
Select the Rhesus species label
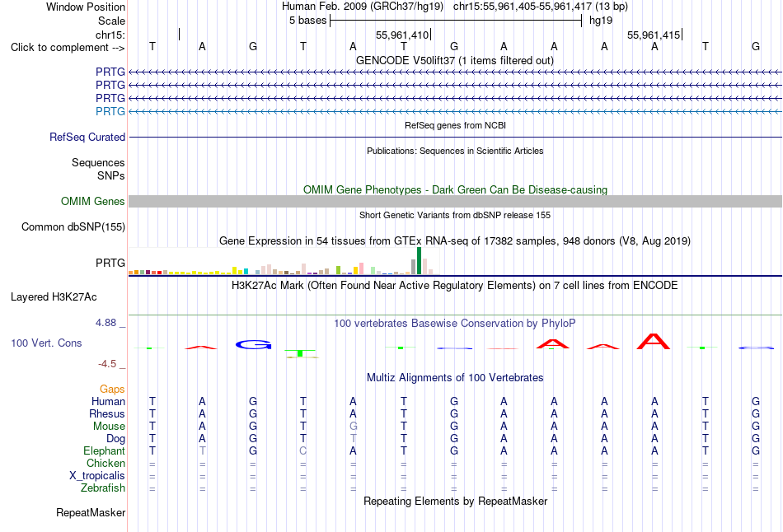pos(107,413)
